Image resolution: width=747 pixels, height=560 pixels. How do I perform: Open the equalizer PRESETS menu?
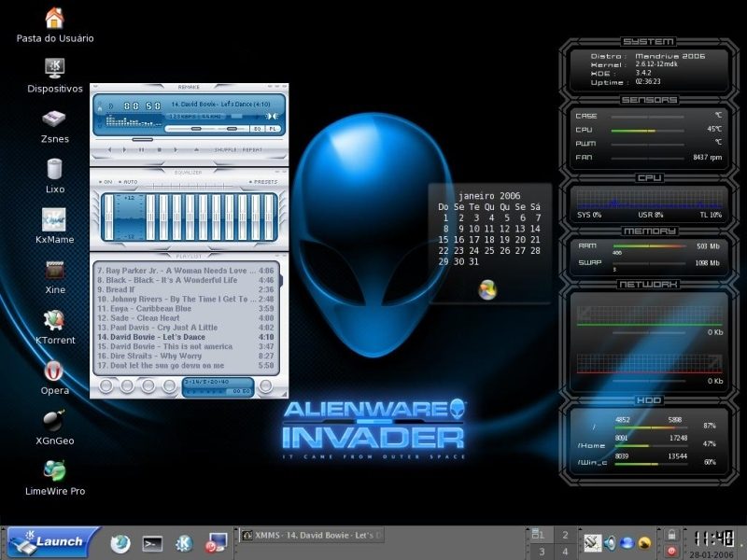pyautogui.click(x=263, y=182)
